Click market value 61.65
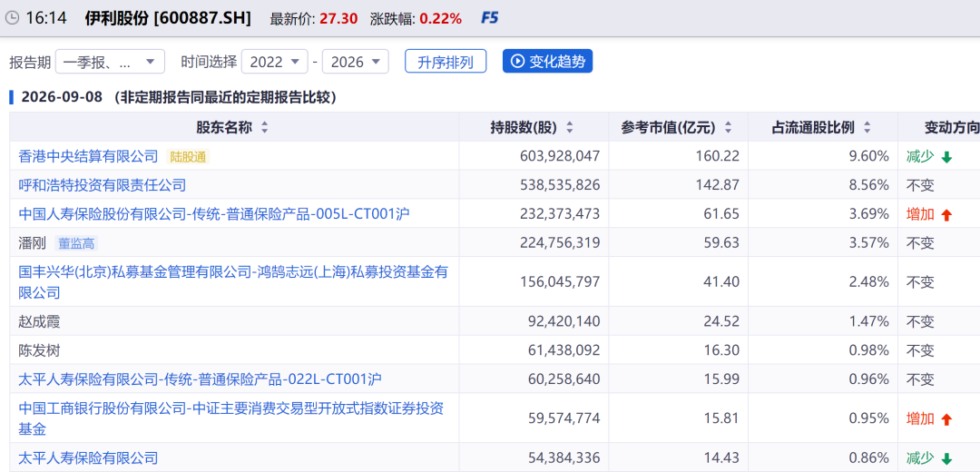The height and width of the screenshot is (472, 980). [723, 214]
